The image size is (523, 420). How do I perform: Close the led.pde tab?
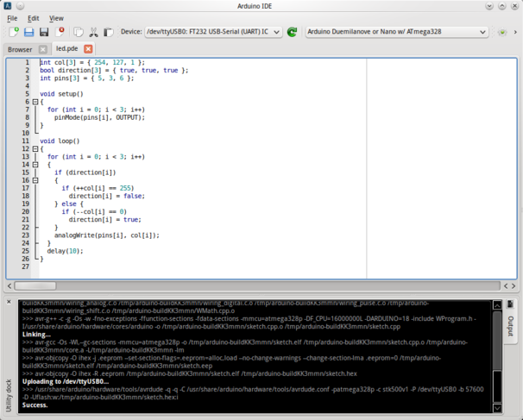pos(88,49)
